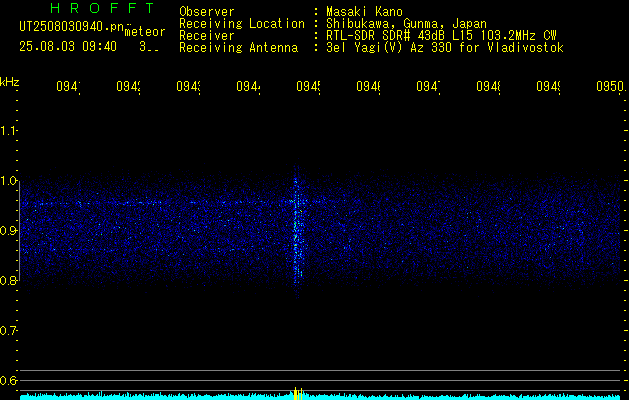
Task: Click the 'Receiver' field label
Action: (207, 36)
